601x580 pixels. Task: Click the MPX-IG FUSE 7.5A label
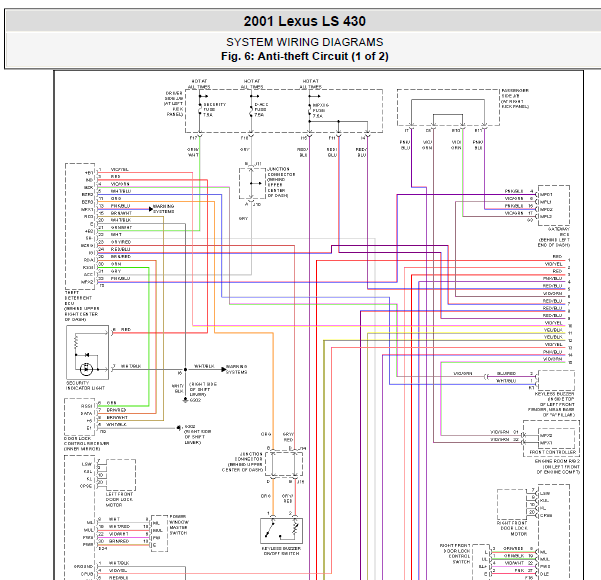click(320, 110)
